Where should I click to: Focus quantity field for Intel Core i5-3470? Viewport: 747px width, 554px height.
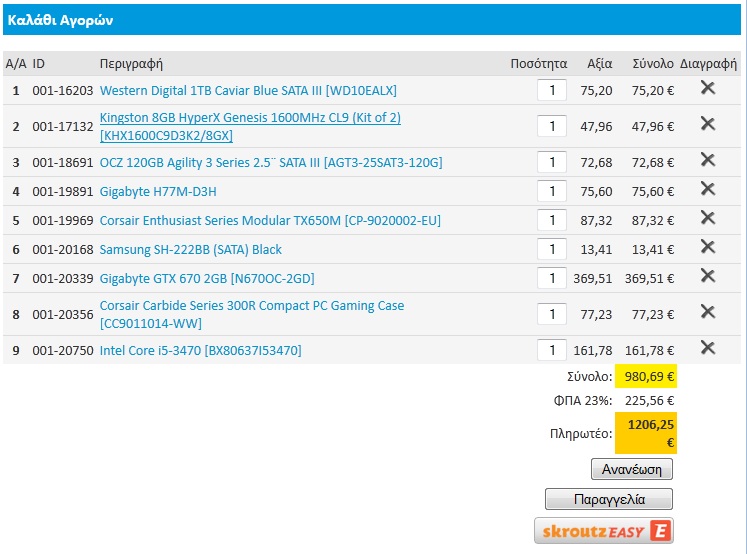(x=552, y=350)
